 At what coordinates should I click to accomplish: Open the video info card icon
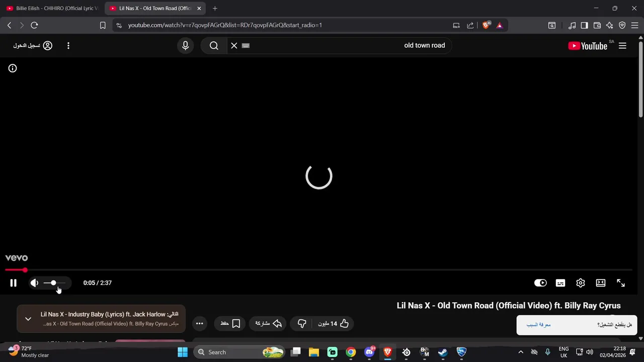13,68
